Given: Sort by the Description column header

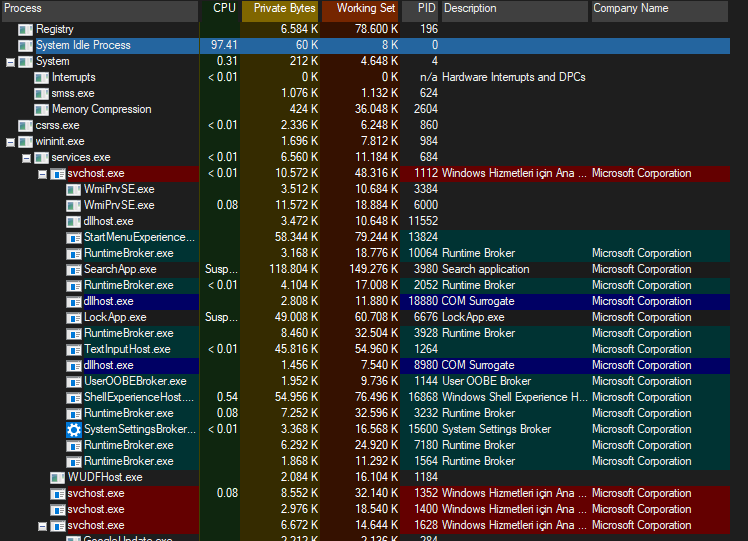Looking at the screenshot, I should click(x=515, y=10).
